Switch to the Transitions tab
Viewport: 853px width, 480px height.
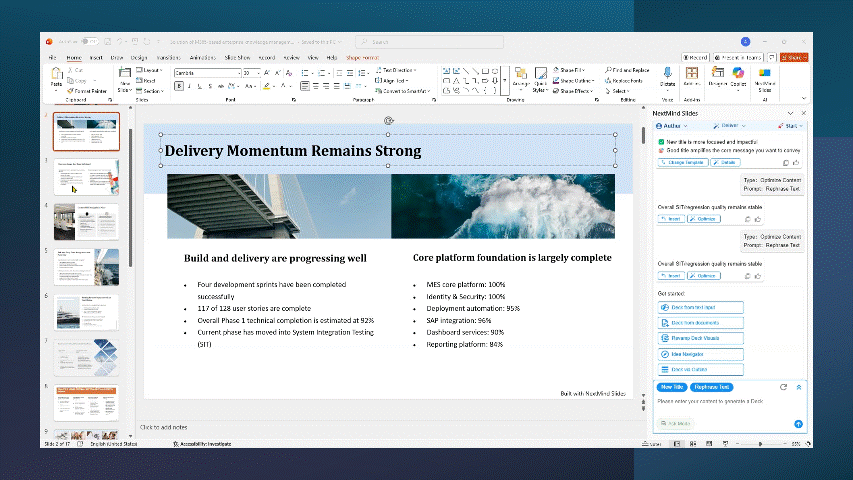[168, 57]
